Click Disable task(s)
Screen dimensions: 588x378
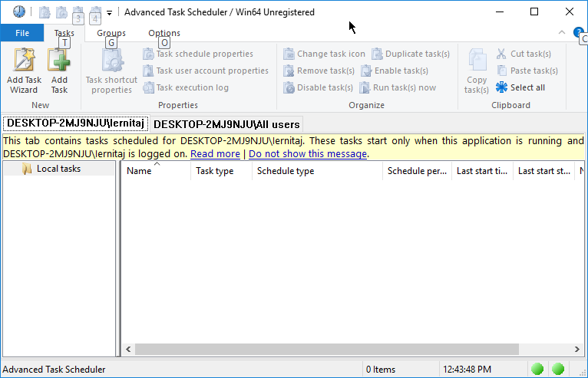[x=318, y=87]
